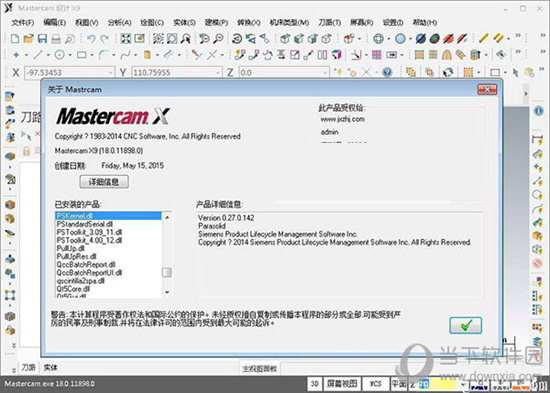Screen dimensions: 550x393
Task: Click the installed products list scrollbar thumb
Action: coord(167,272)
